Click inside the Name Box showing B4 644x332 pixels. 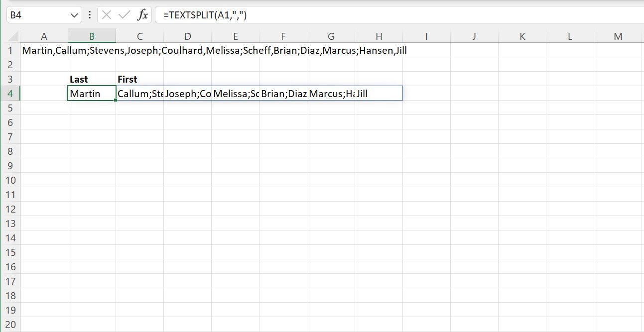(35, 14)
